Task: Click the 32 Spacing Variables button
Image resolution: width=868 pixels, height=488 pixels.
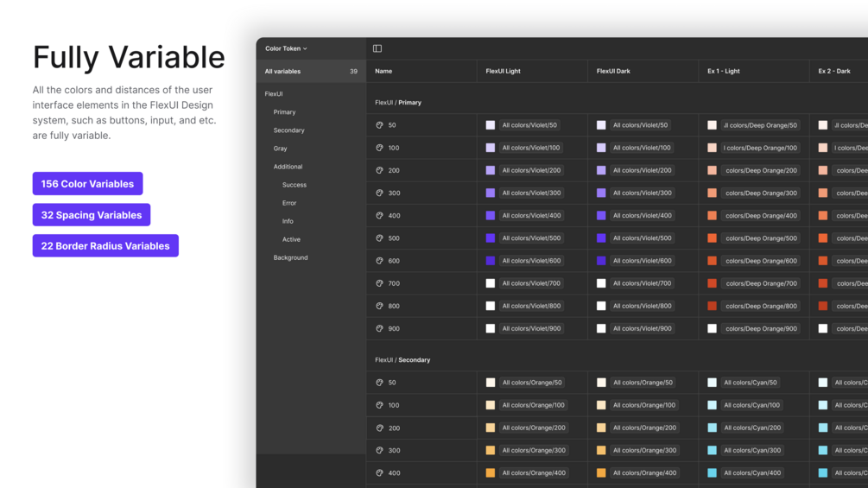Action: pyautogui.click(x=92, y=215)
